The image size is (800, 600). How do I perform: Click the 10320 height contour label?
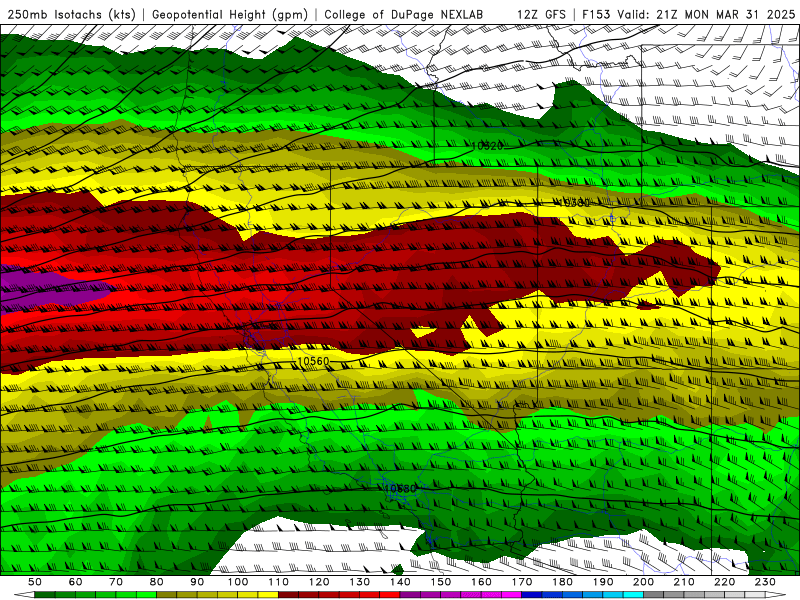pos(487,146)
